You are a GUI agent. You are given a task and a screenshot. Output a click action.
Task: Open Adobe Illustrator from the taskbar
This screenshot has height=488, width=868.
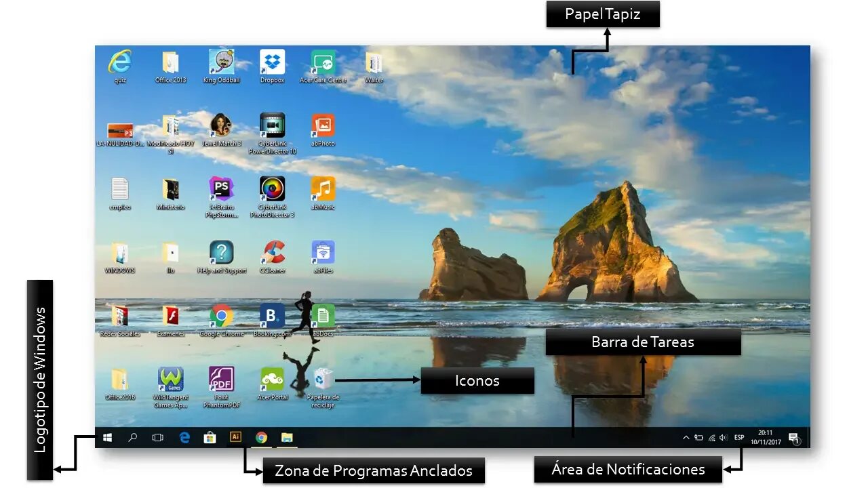click(236, 437)
